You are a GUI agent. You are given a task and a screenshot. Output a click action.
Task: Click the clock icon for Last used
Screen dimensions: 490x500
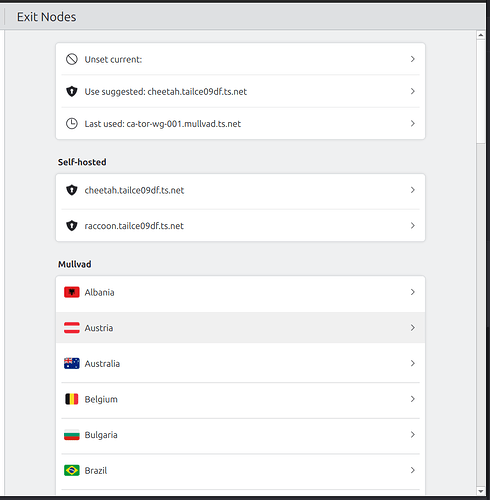click(72, 124)
